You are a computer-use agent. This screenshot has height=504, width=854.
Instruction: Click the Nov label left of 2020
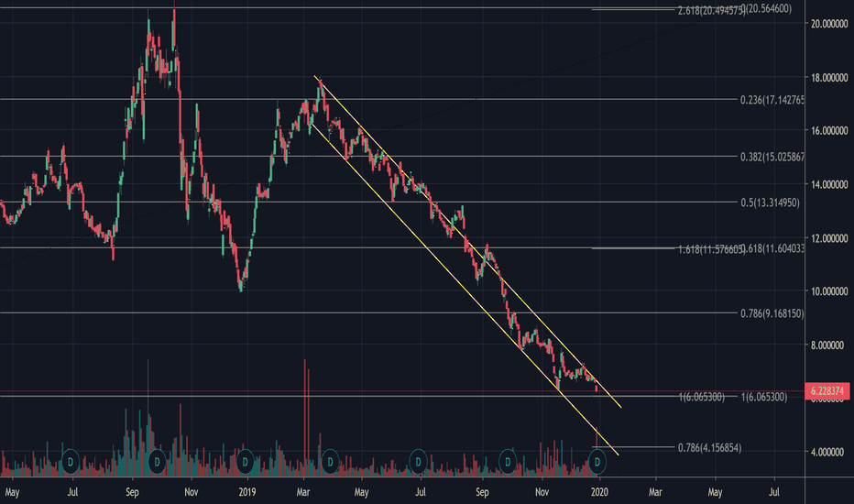(x=542, y=492)
